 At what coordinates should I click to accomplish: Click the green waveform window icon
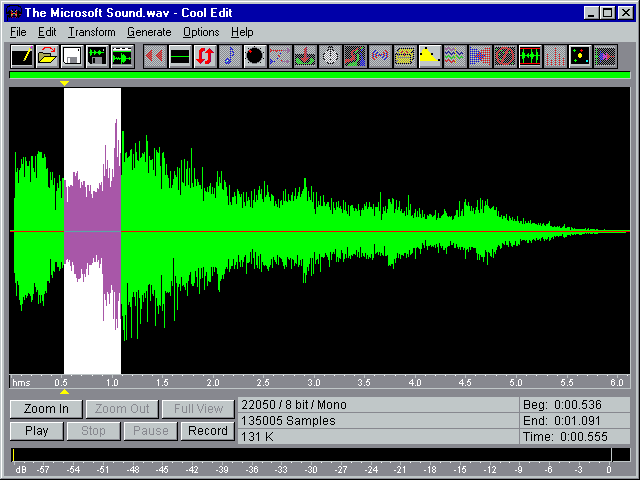[x=122, y=56]
